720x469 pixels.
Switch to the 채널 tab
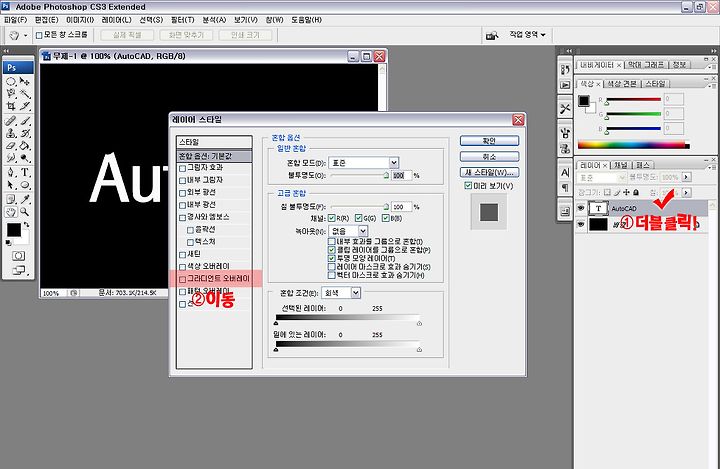pyautogui.click(x=620, y=165)
